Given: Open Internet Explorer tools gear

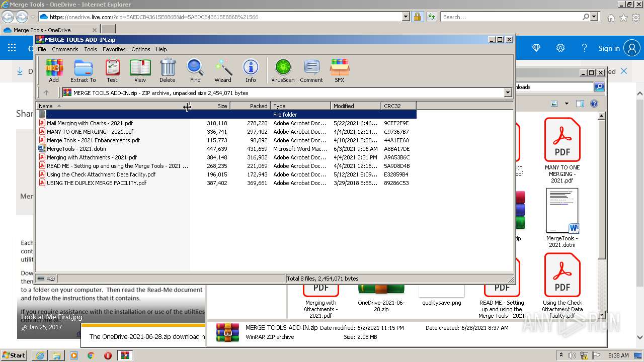Looking at the screenshot, I should click(635, 18).
